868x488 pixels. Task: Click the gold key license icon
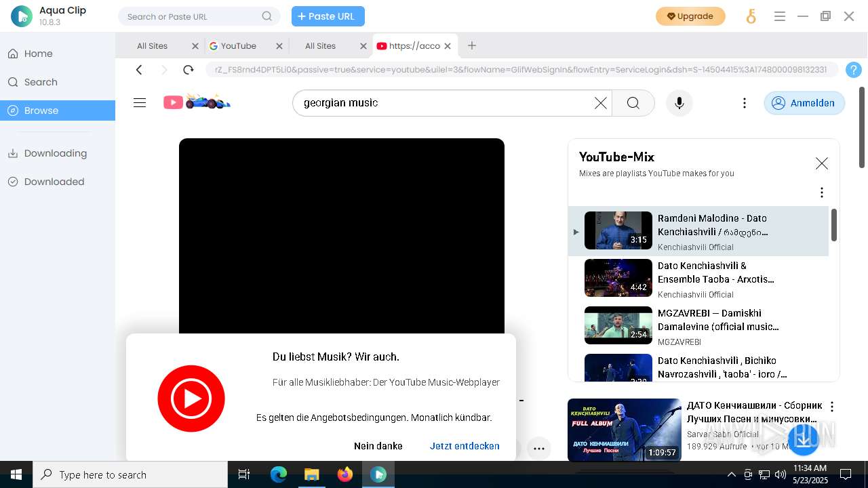coord(751,16)
